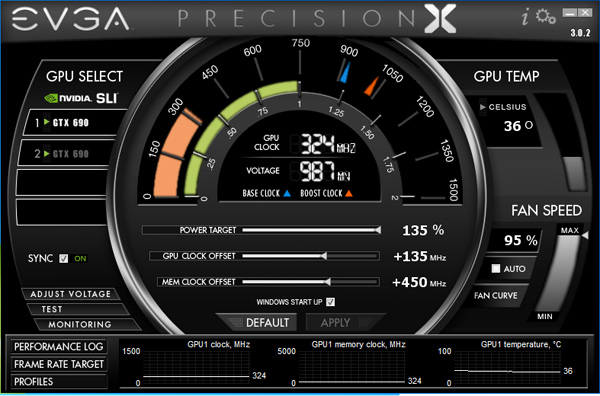600x396 pixels.
Task: Click the Power Target slider
Action: (x=311, y=230)
